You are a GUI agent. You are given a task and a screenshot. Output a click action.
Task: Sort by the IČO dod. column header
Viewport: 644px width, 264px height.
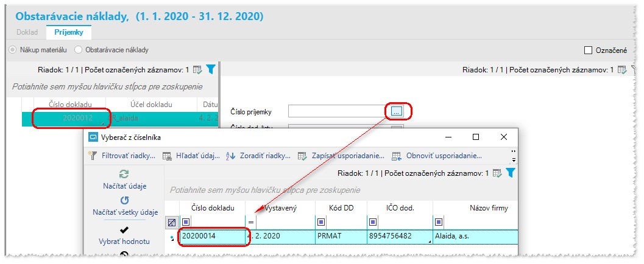click(400, 208)
